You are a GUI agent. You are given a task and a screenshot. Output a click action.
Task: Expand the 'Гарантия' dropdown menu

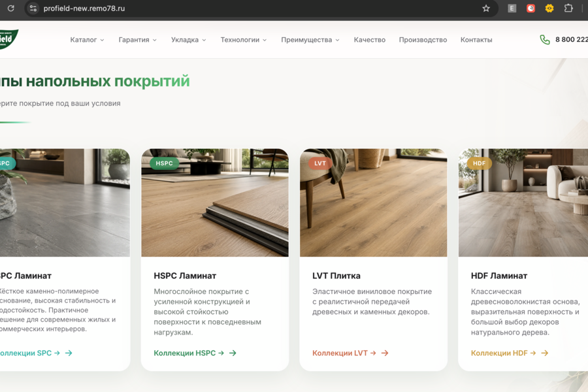pos(137,40)
